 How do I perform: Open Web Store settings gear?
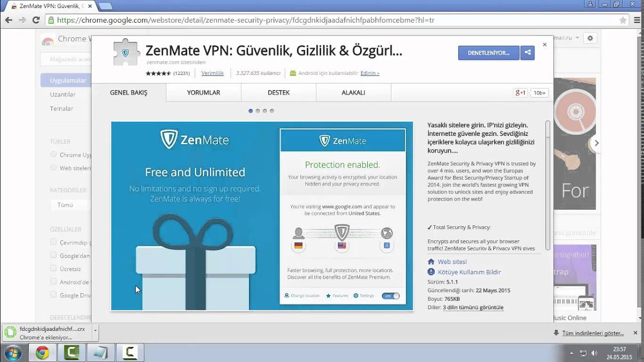point(590,38)
